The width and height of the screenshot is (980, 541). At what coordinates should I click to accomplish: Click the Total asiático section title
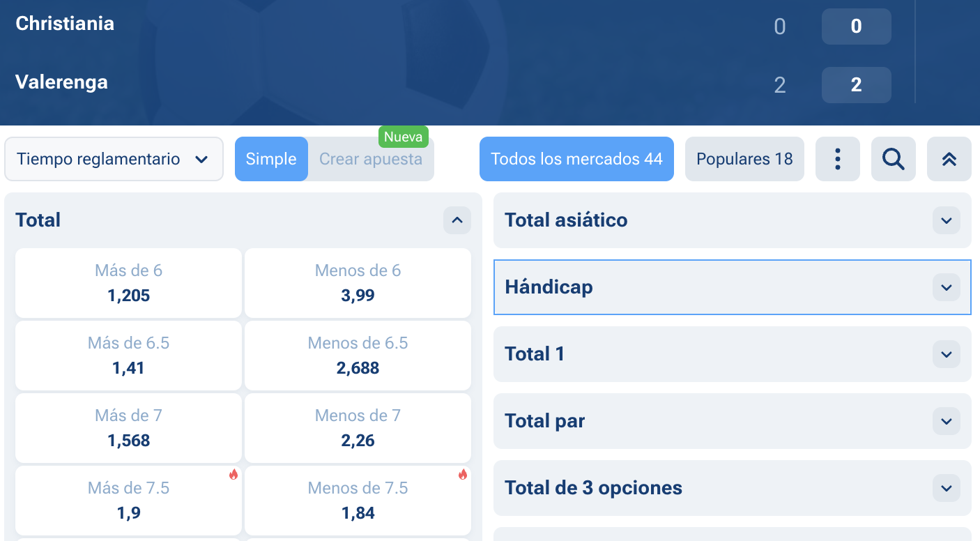(x=566, y=220)
